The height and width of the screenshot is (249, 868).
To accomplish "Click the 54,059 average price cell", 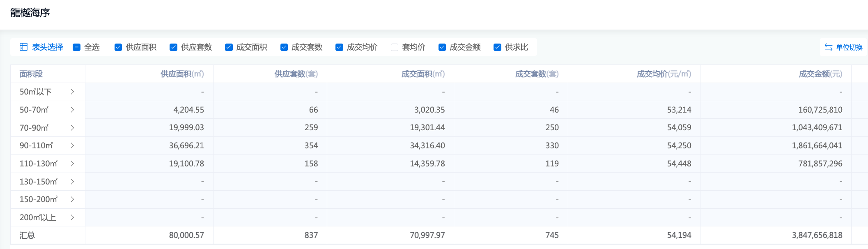I will coord(679,128).
